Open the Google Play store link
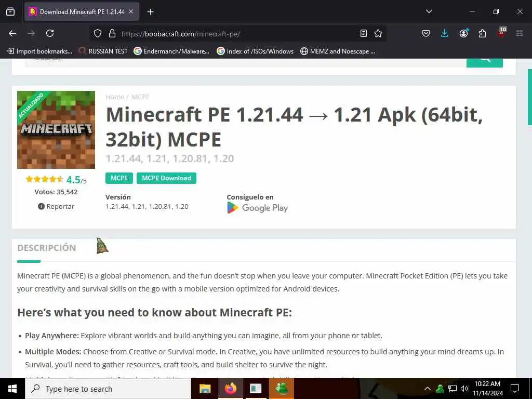The height and width of the screenshot is (399, 532). tap(258, 208)
